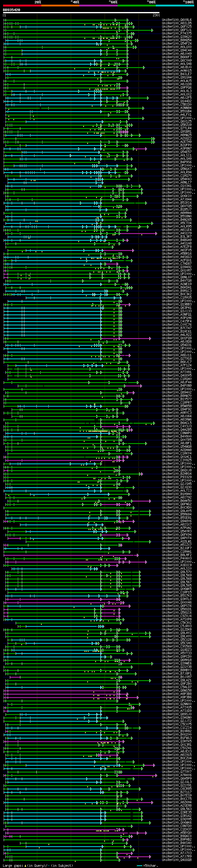
Task: Select the UniRef100_Q9SBM1 row label
Action: [x=176, y=131]
